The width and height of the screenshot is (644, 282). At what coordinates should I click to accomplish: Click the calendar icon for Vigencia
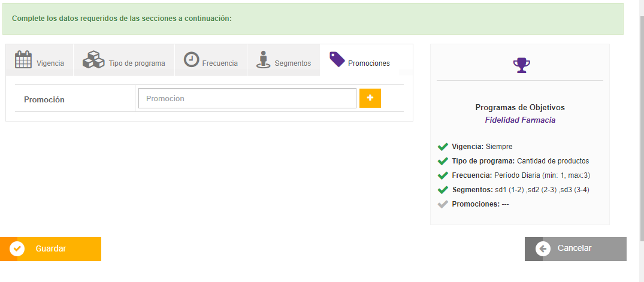coord(23,60)
